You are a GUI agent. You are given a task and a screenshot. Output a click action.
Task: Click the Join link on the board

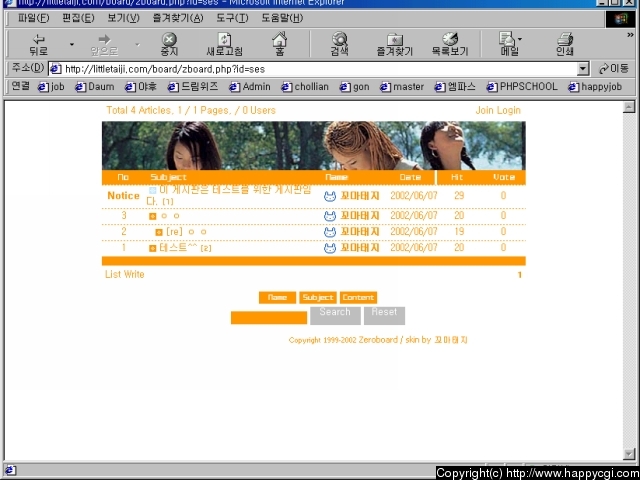(484, 110)
